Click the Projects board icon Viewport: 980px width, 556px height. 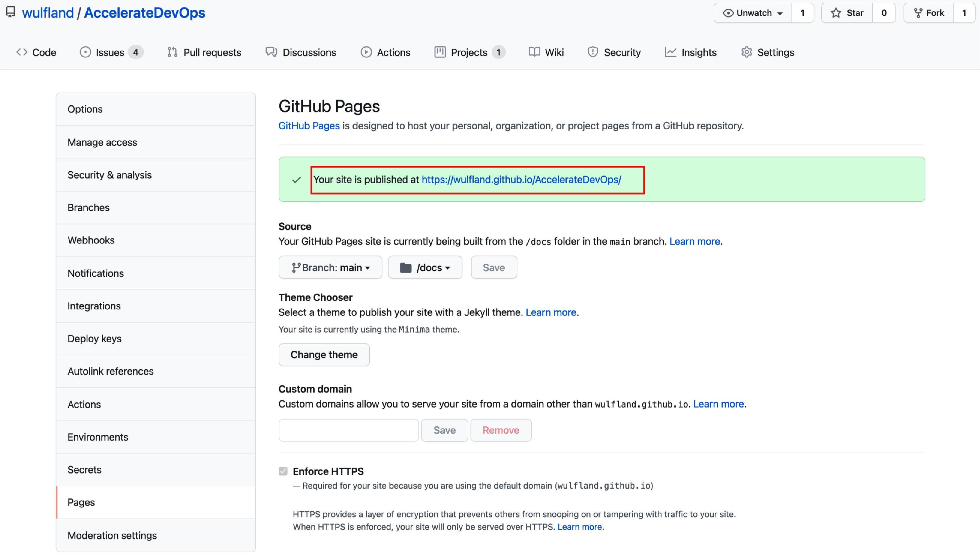click(x=440, y=52)
